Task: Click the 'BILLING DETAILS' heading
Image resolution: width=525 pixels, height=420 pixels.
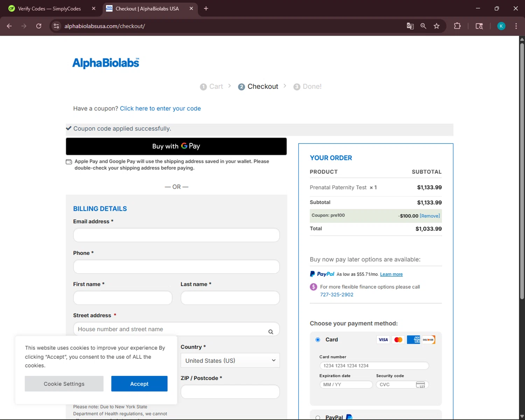Action: 100,209
